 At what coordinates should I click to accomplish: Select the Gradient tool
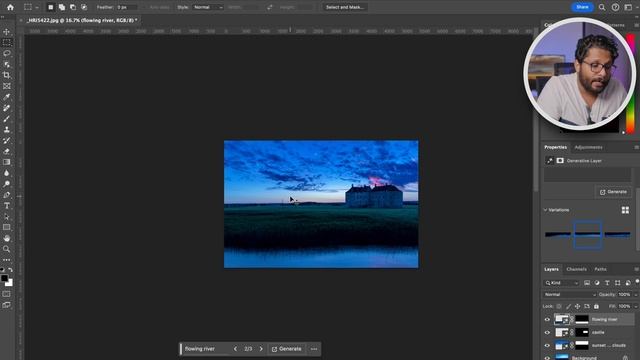(7, 162)
